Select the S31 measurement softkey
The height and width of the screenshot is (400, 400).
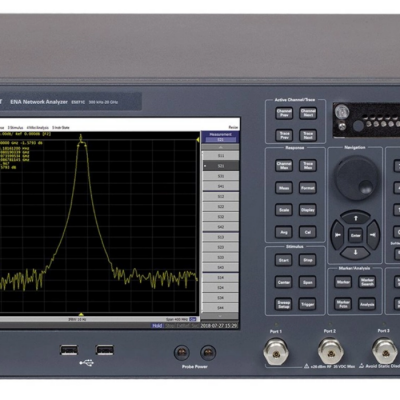221,176
